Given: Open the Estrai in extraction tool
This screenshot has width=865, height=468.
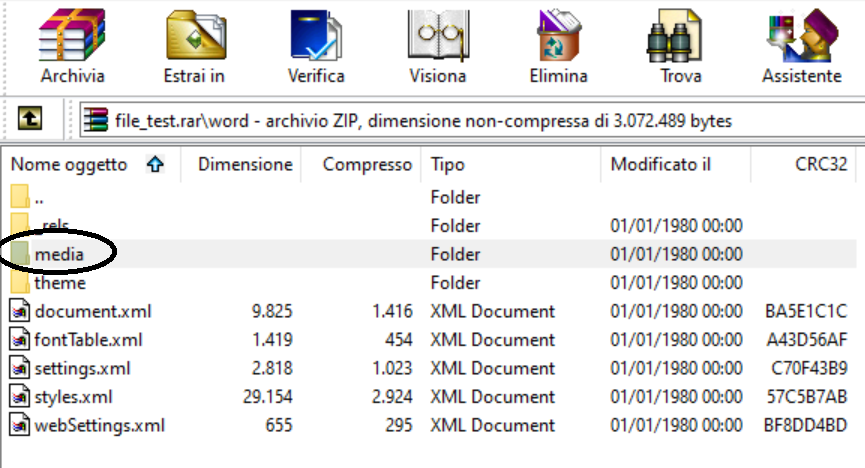Looking at the screenshot, I should click(x=195, y=46).
